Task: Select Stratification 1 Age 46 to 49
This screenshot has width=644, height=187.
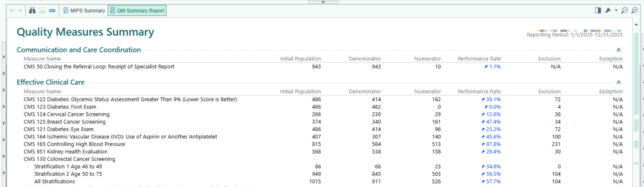Action: pos(68,167)
